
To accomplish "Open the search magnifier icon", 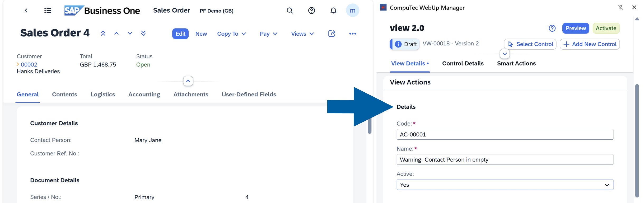I will coord(290,11).
